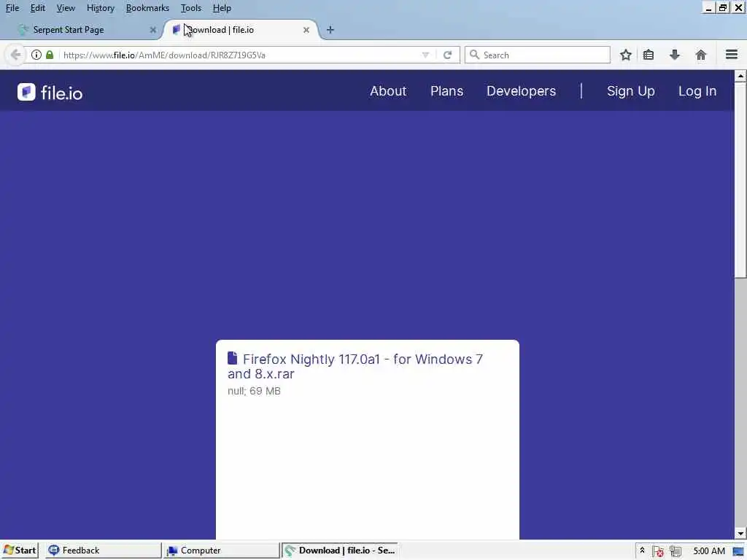Open the View menu
The image size is (747, 560).
point(66,8)
